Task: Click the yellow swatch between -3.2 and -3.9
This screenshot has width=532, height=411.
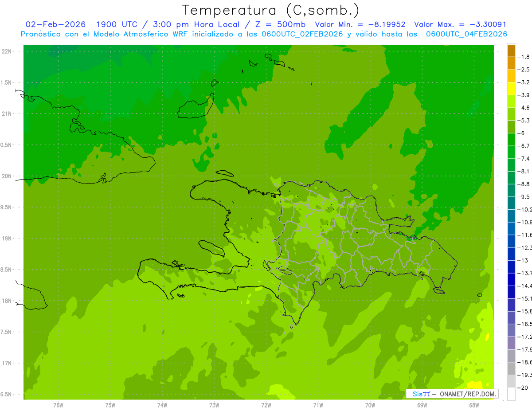Action: click(511, 88)
